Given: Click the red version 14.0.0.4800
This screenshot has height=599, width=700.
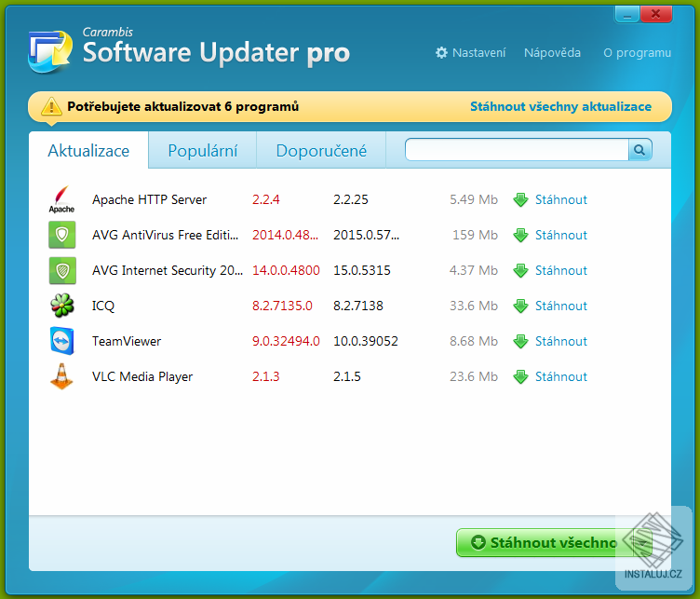Looking at the screenshot, I should pos(286,270).
